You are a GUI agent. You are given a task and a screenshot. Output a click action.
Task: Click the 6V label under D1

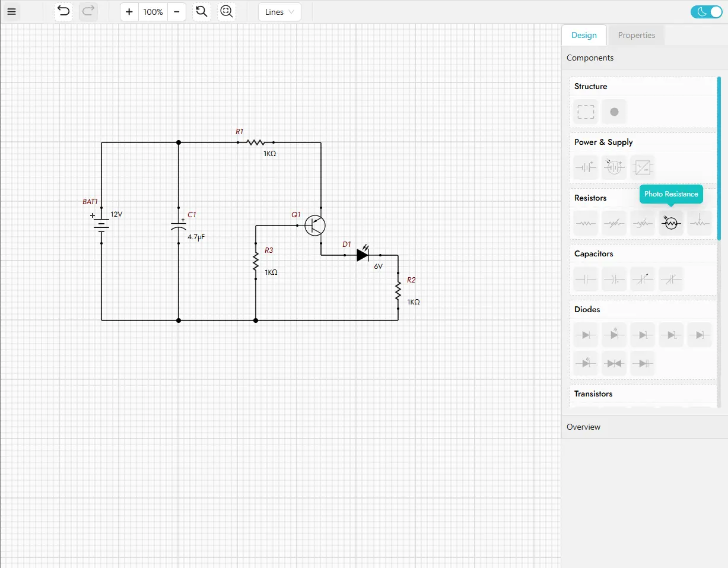(379, 266)
